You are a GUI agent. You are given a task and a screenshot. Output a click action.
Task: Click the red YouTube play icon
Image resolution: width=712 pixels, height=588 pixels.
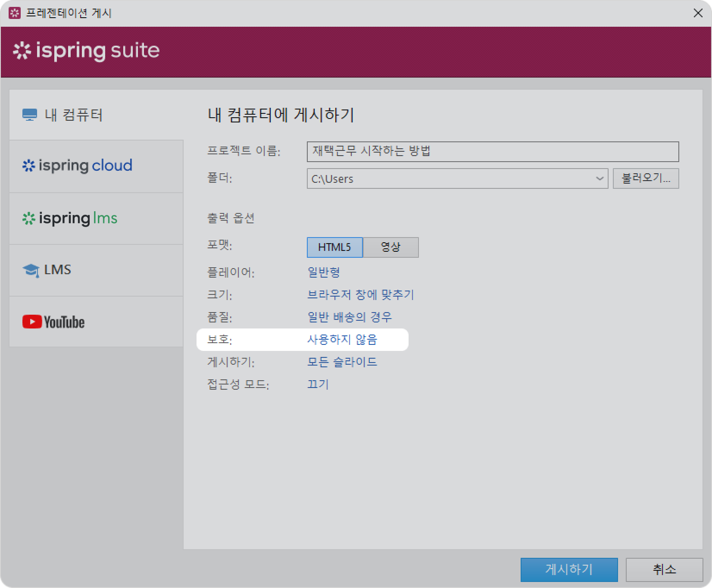click(x=32, y=322)
